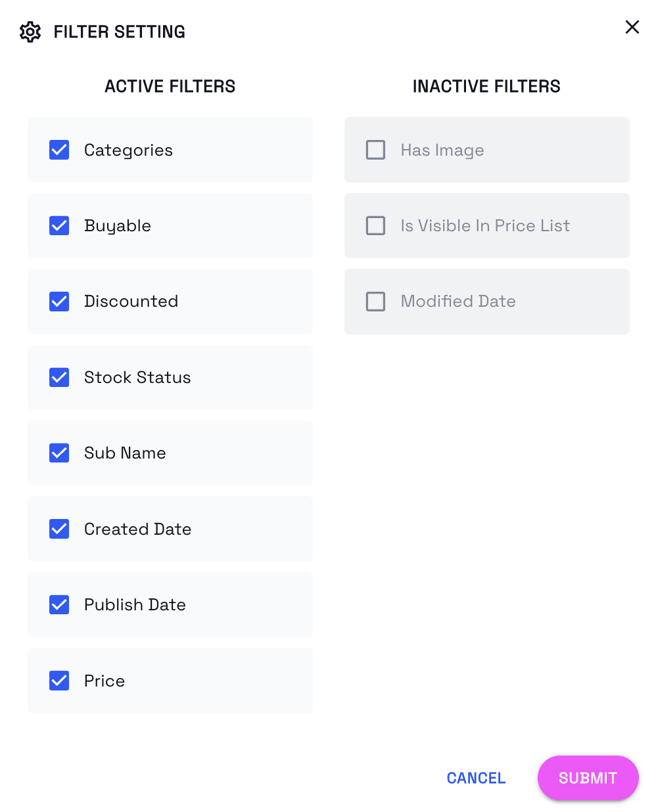Click the Stock Status filter label

(137, 378)
